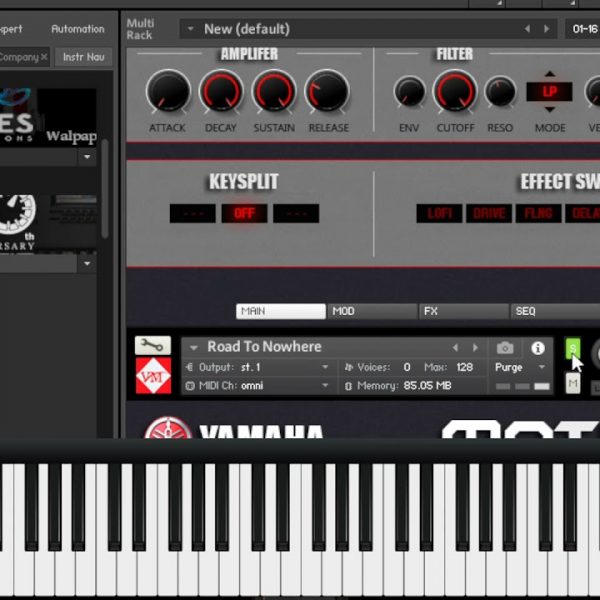This screenshot has width=600, height=600.
Task: Open the Purge dropdown menu
Action: (541, 367)
